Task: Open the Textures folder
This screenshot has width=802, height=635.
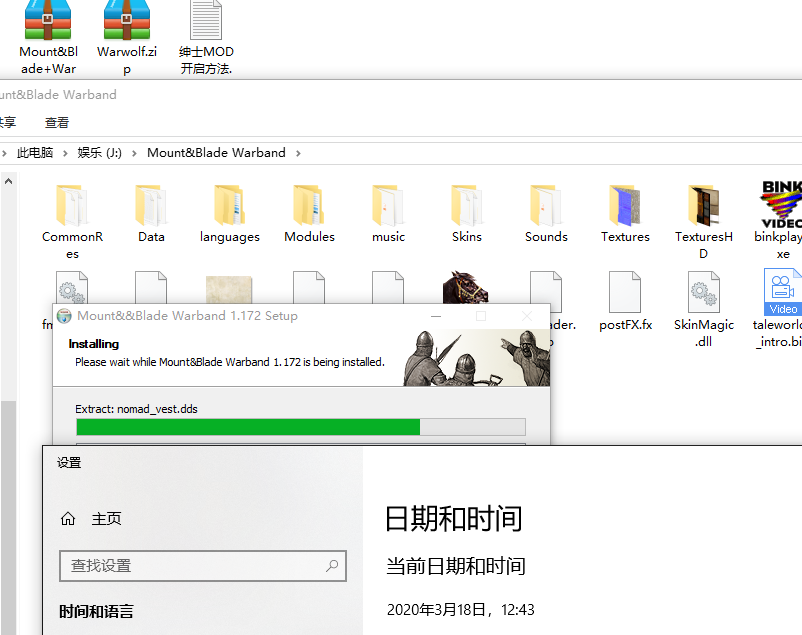Action: point(625,215)
